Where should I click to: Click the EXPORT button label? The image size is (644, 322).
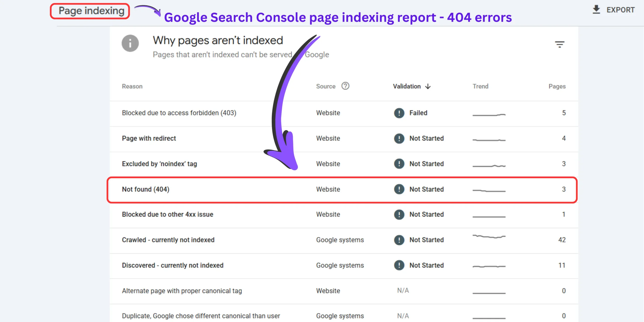coord(621,10)
